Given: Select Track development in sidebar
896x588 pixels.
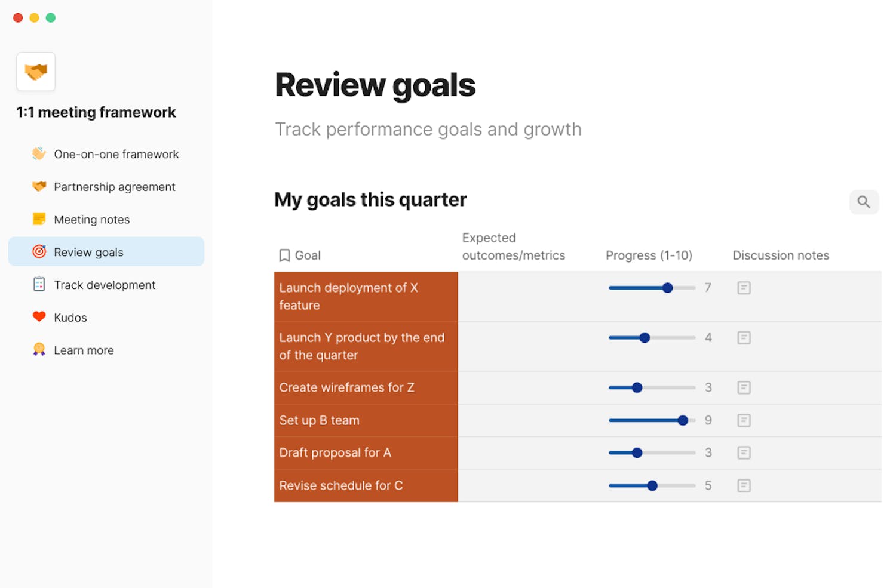Looking at the screenshot, I should pos(104,285).
